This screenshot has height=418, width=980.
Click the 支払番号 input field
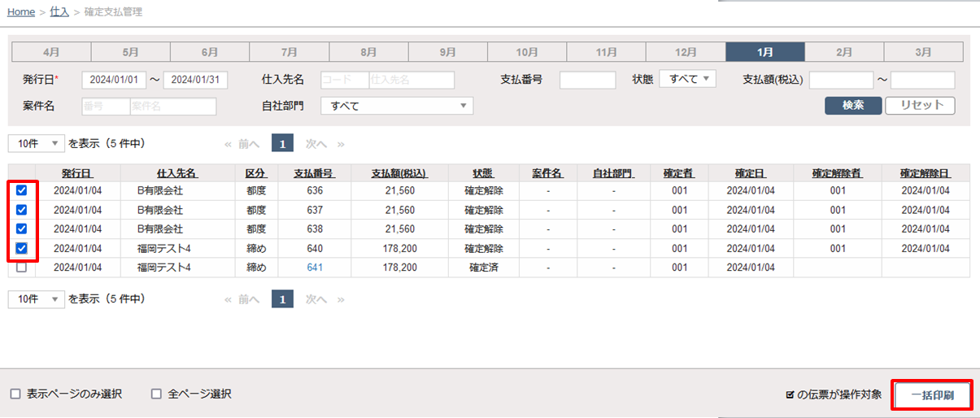(x=587, y=80)
